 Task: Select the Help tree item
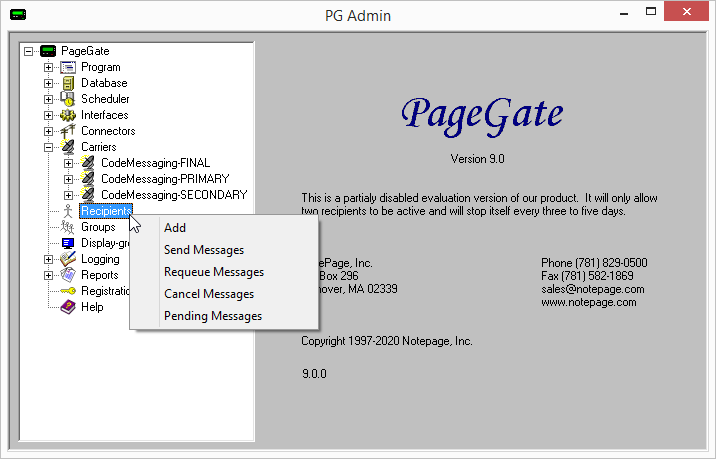pyautogui.click(x=92, y=307)
